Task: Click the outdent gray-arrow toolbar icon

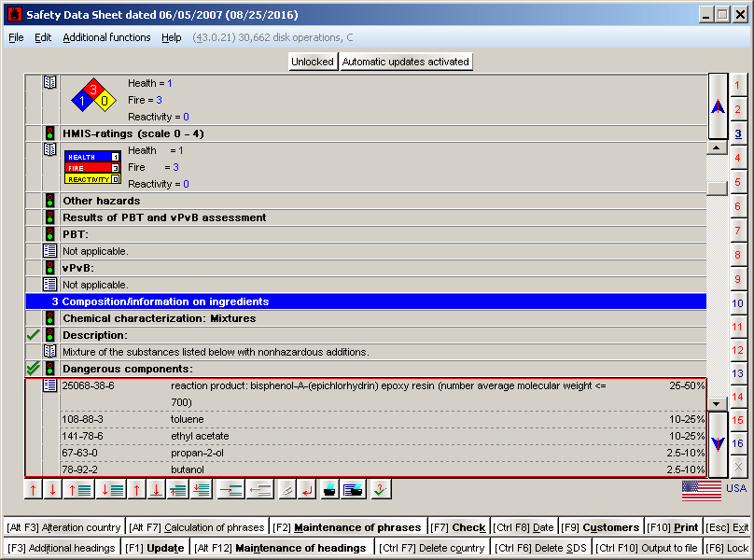Action: [260, 489]
